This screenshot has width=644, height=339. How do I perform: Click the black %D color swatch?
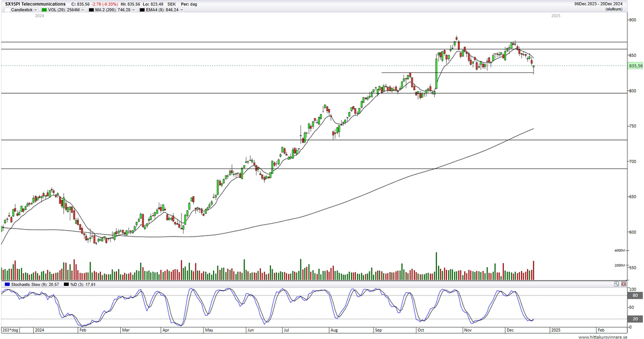pyautogui.click(x=66, y=284)
